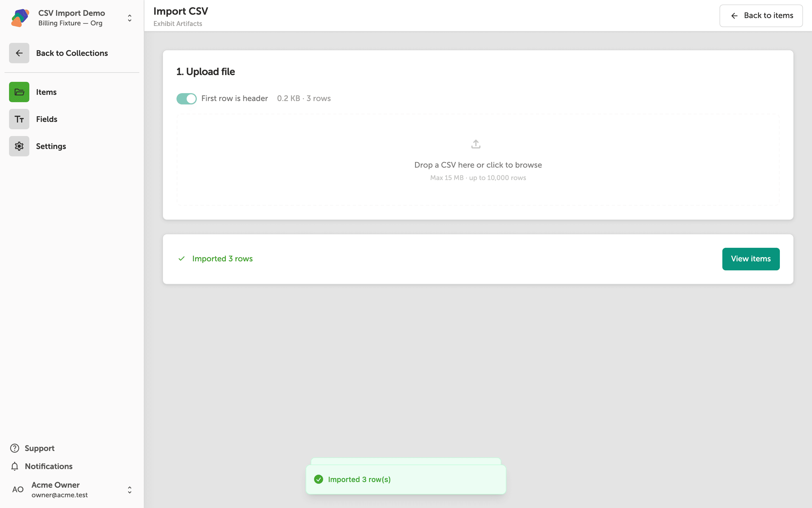Click the toast success check icon
This screenshot has height=508, width=812.
tap(318, 479)
